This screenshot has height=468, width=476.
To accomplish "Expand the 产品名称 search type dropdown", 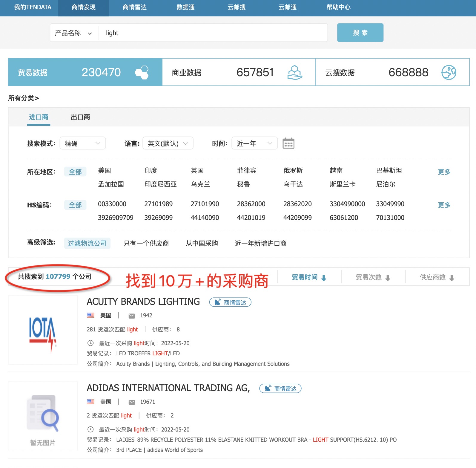I will (x=74, y=33).
